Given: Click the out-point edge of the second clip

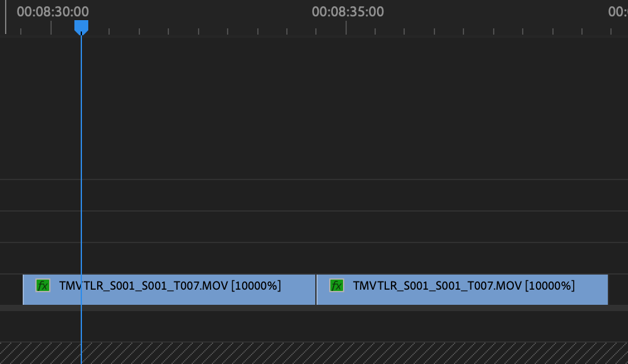Looking at the screenshot, I should [x=608, y=290].
